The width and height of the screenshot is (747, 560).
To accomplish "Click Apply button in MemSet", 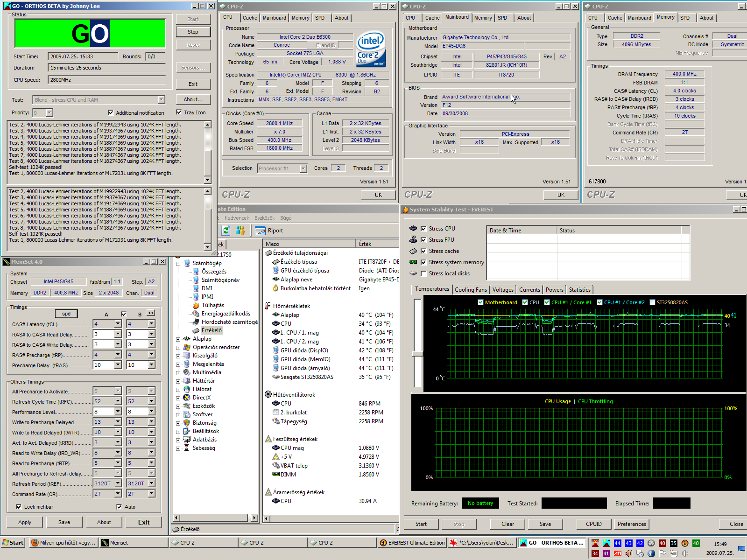I will [25, 522].
